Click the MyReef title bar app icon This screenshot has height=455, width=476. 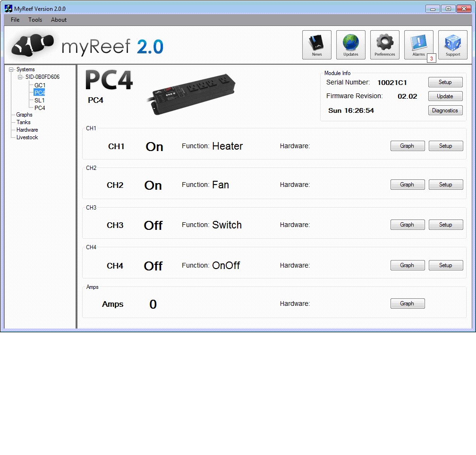8,8
